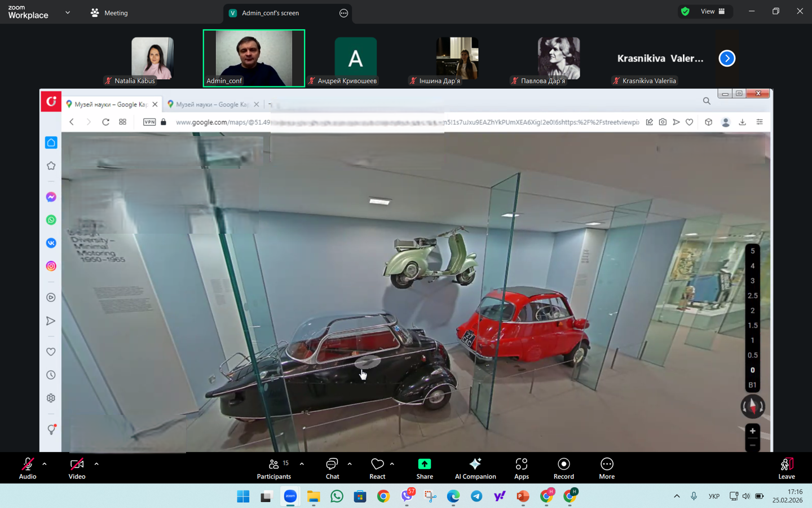This screenshot has width=812, height=508.
Task: Toggle the green encryption shield icon
Action: point(685,11)
